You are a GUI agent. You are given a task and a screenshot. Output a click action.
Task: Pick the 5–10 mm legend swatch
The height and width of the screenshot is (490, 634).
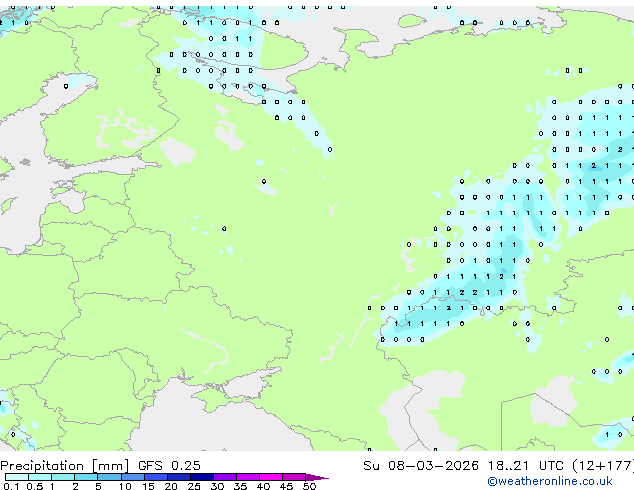(x=109, y=477)
